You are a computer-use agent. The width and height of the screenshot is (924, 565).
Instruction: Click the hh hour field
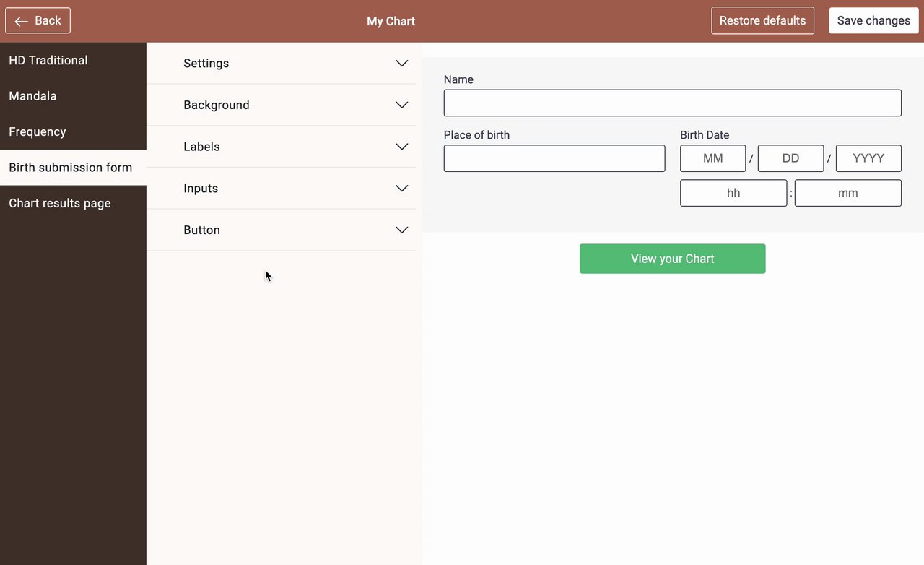point(733,193)
